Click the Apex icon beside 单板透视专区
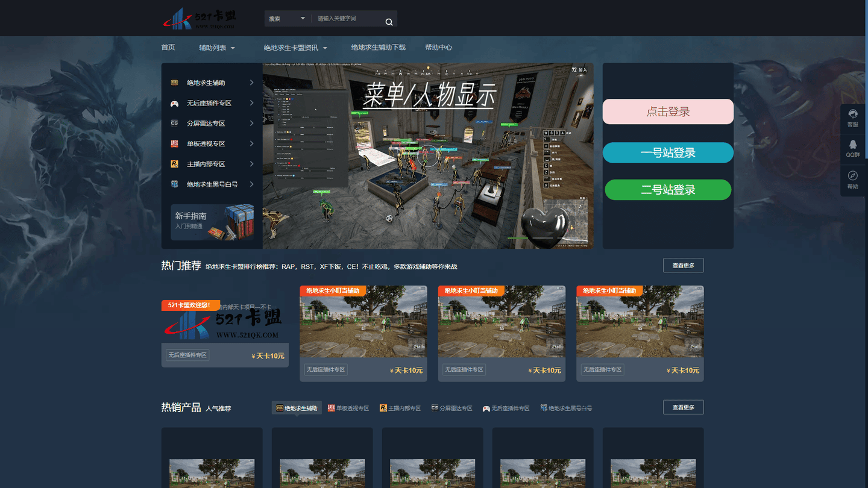Screen dimensions: 868x488 174,143
